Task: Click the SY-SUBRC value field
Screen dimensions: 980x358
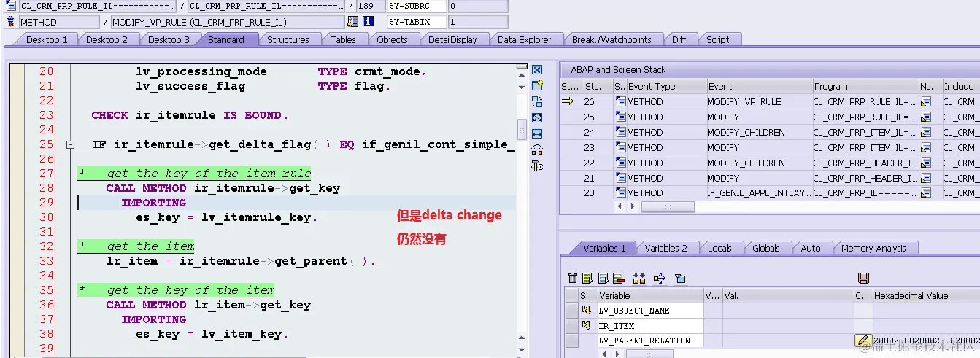Action: (x=477, y=6)
